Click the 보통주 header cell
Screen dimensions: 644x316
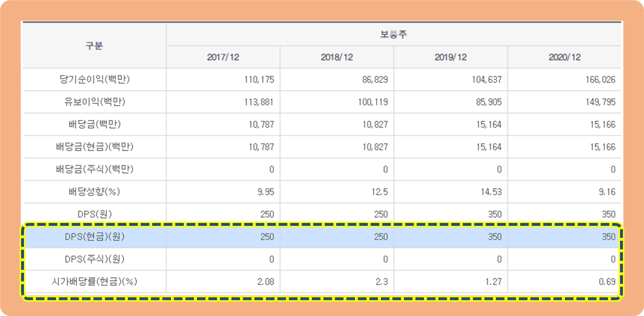(x=393, y=35)
